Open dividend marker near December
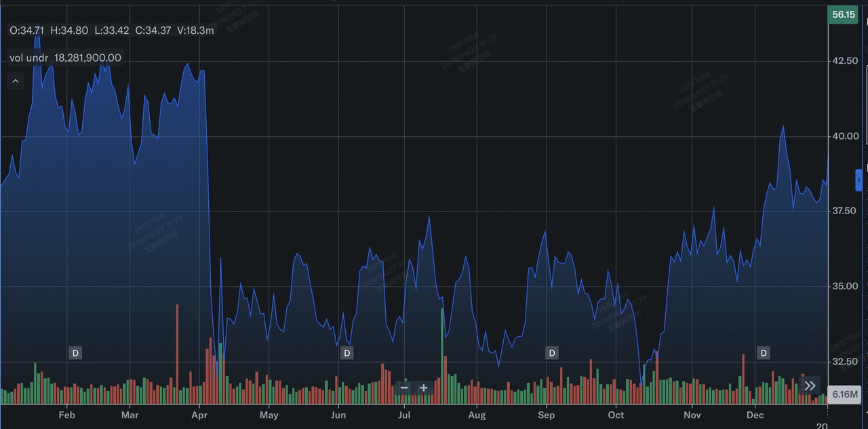868x429 pixels. 764,353
